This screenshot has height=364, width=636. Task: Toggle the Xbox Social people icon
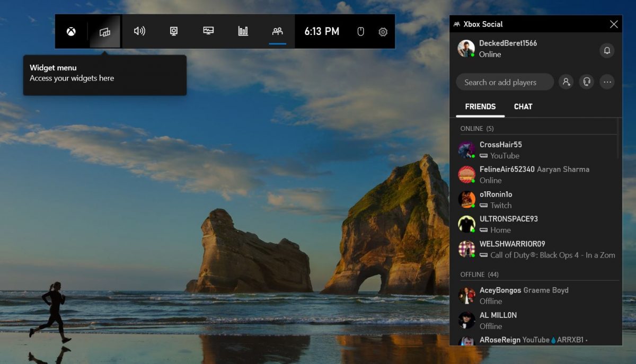tap(277, 31)
